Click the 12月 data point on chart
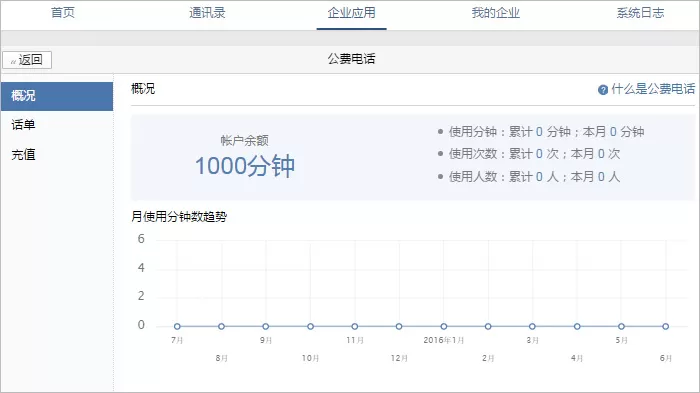The image size is (700, 393). [399, 326]
